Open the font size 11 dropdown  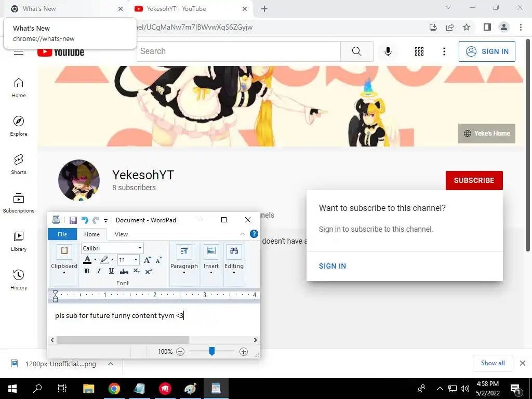136,260
